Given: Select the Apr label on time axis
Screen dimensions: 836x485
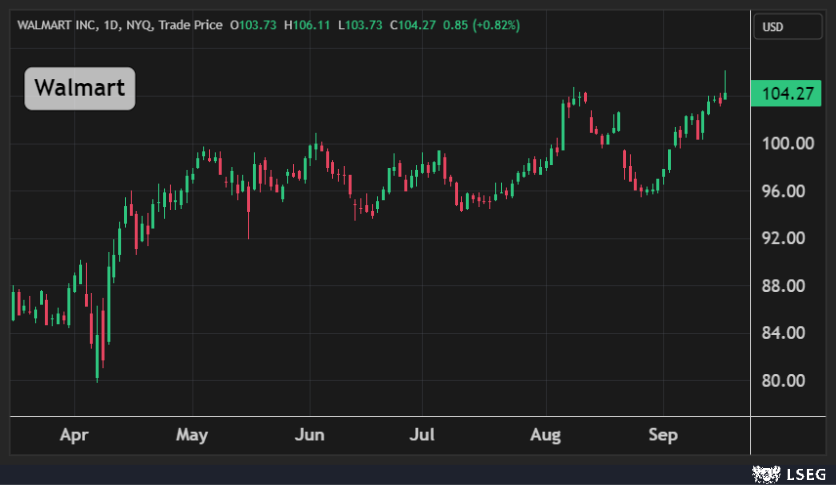Looking at the screenshot, I should 74,435.
